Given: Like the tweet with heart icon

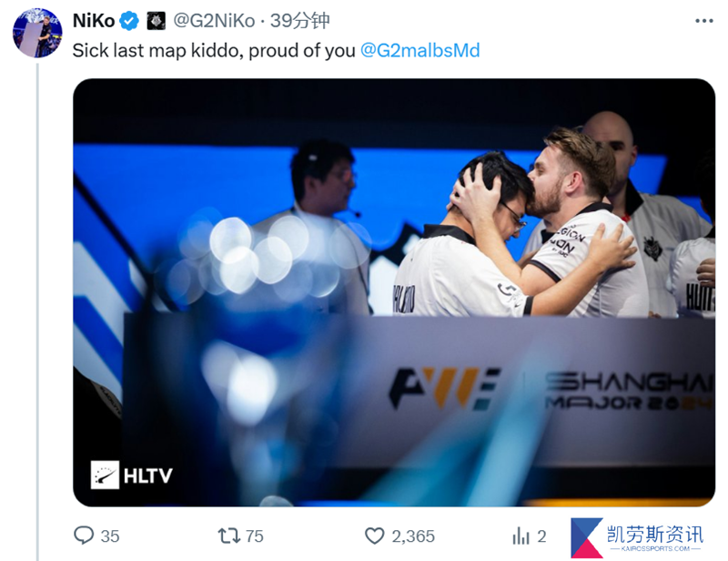Looking at the screenshot, I should point(374,535).
